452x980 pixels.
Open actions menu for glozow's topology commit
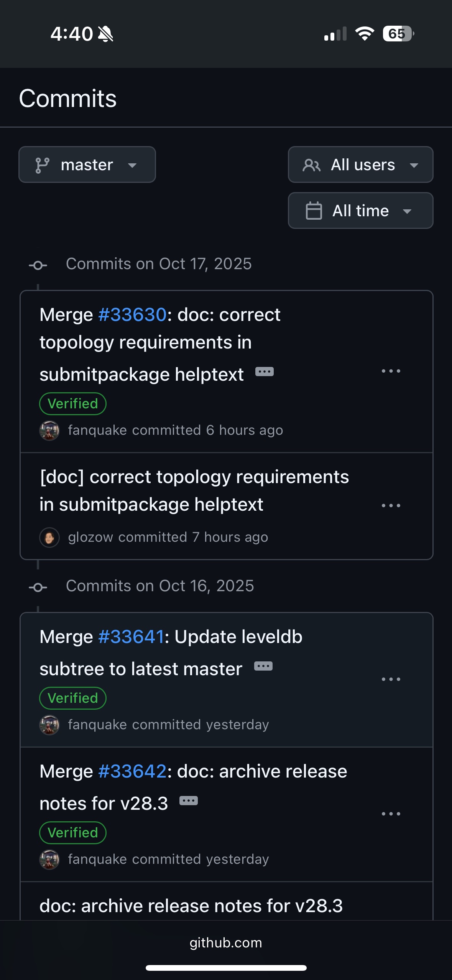point(391,506)
